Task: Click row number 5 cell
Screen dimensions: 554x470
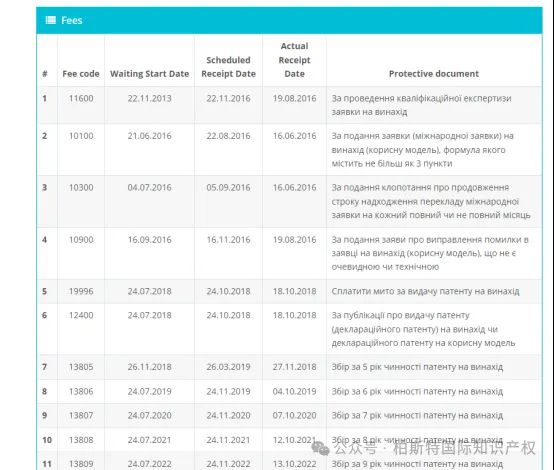Action: click(x=45, y=291)
